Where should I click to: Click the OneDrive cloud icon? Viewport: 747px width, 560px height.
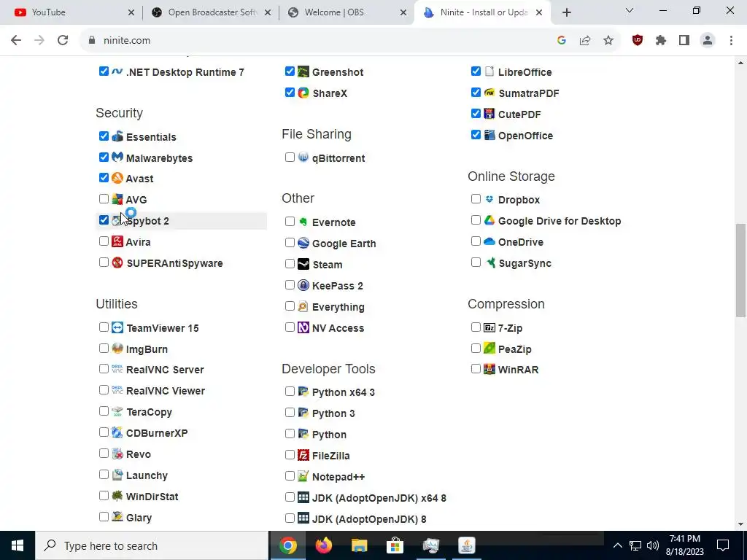tap(489, 241)
